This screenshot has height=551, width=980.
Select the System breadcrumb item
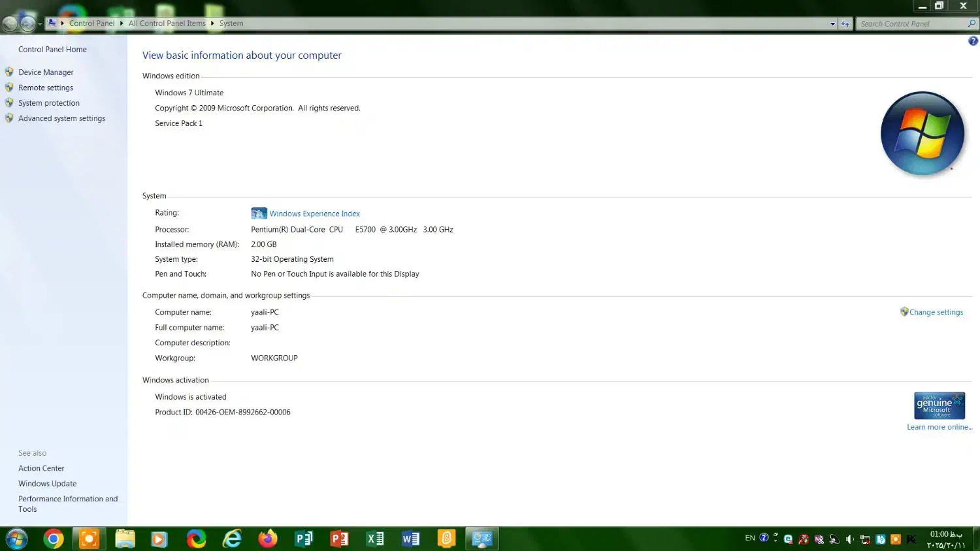[x=231, y=24]
